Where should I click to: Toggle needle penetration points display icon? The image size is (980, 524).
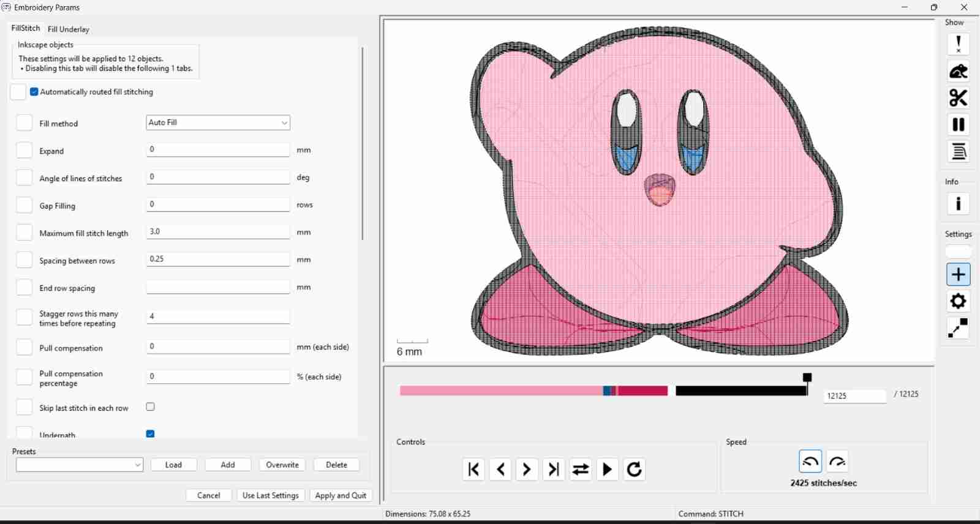coord(959,44)
